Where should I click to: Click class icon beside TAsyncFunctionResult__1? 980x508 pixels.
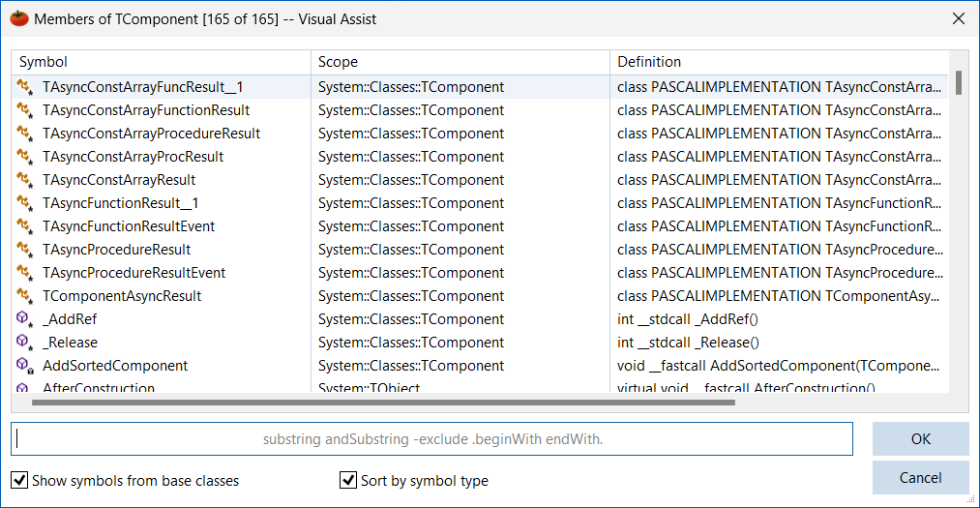24,202
